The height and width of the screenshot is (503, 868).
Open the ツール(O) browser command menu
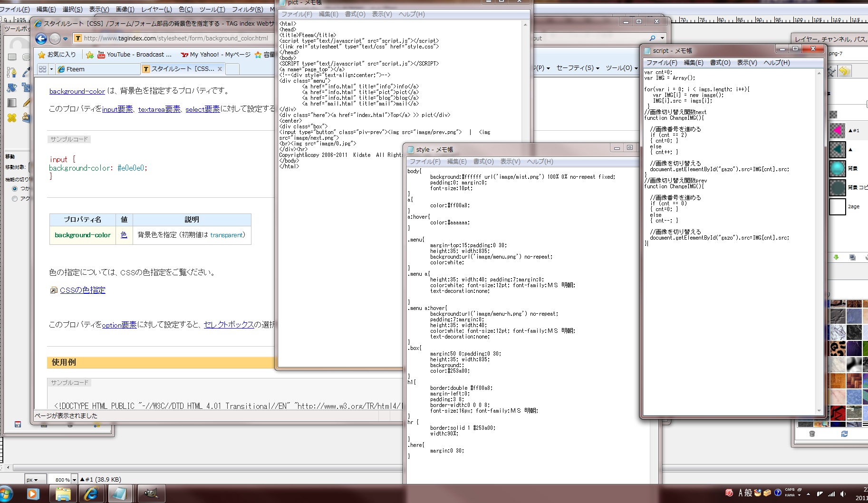tap(622, 68)
